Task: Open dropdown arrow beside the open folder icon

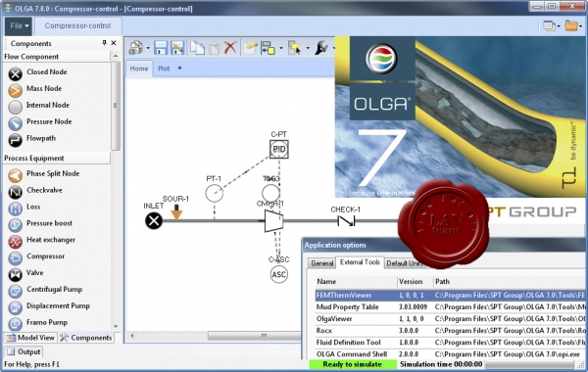Action: click(580, 26)
